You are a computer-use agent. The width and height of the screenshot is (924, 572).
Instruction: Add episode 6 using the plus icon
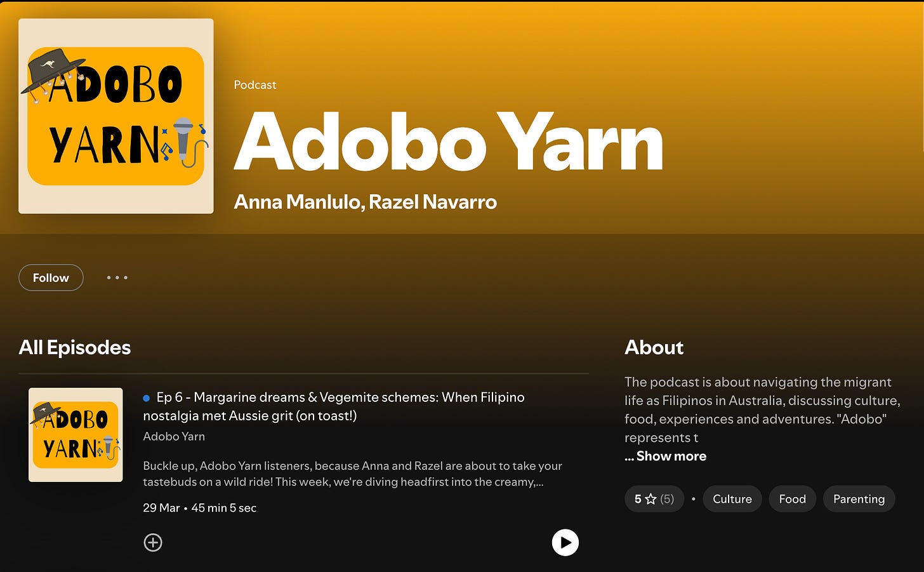click(153, 542)
